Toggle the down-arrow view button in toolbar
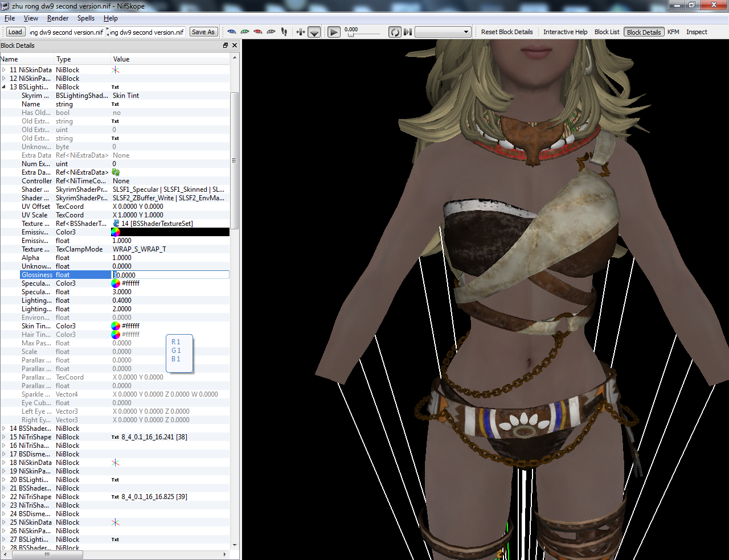The image size is (729, 560). [314, 32]
